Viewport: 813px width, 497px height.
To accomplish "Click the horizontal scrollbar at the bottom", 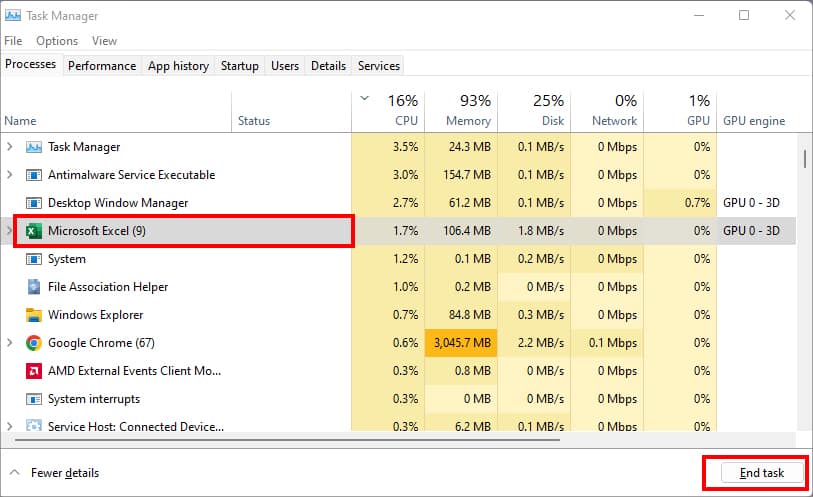I will tap(288, 440).
